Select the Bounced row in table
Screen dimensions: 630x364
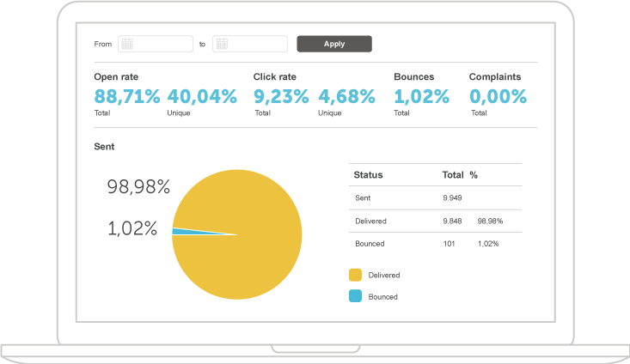[x=435, y=243]
